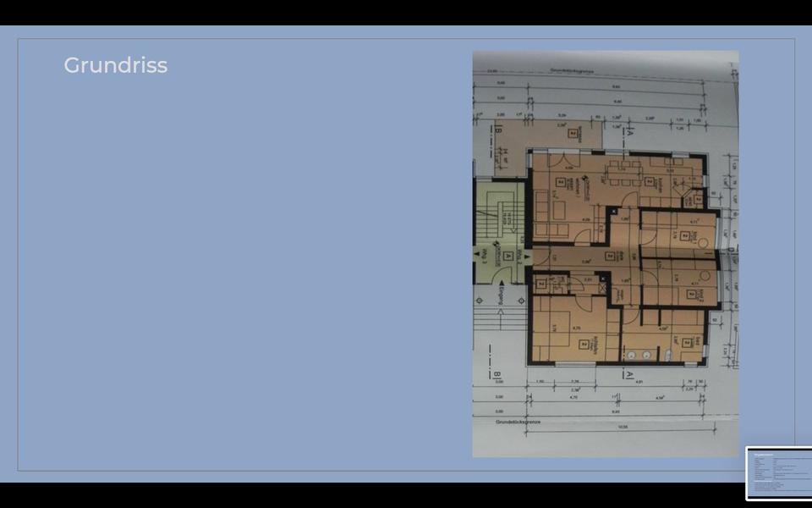812x508 pixels.
Task: Select the floor plan image
Action: 605,254
